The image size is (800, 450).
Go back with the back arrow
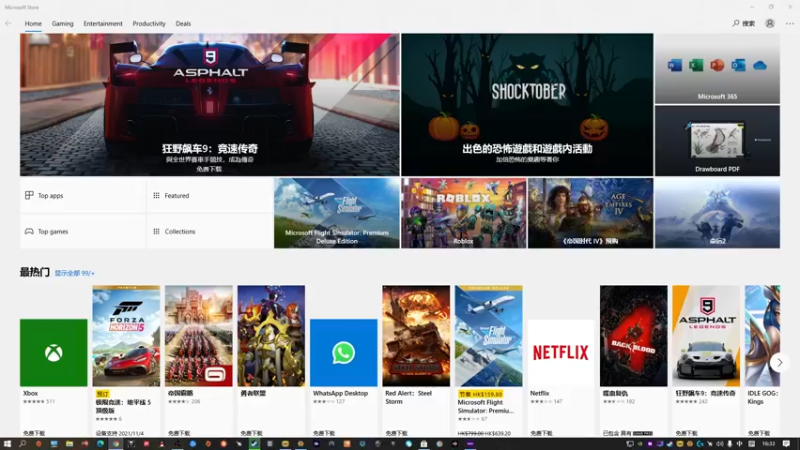pyautogui.click(x=8, y=23)
